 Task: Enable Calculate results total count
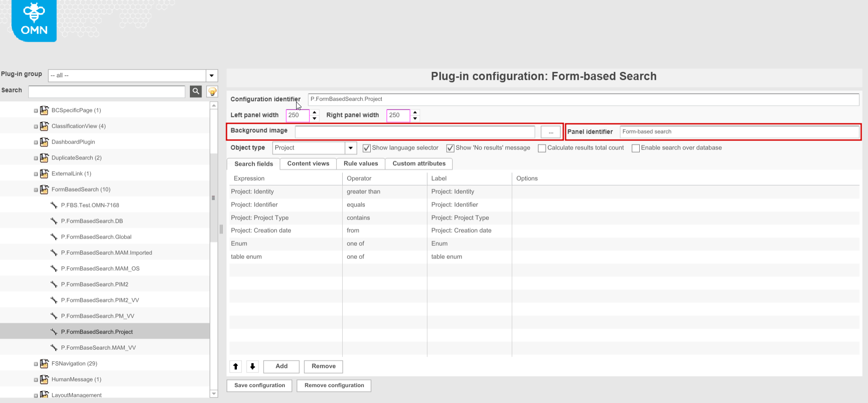(x=542, y=148)
